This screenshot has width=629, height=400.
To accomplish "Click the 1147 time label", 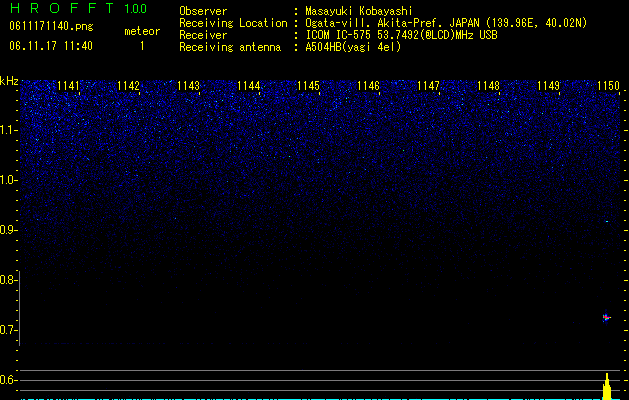I will point(428,86).
